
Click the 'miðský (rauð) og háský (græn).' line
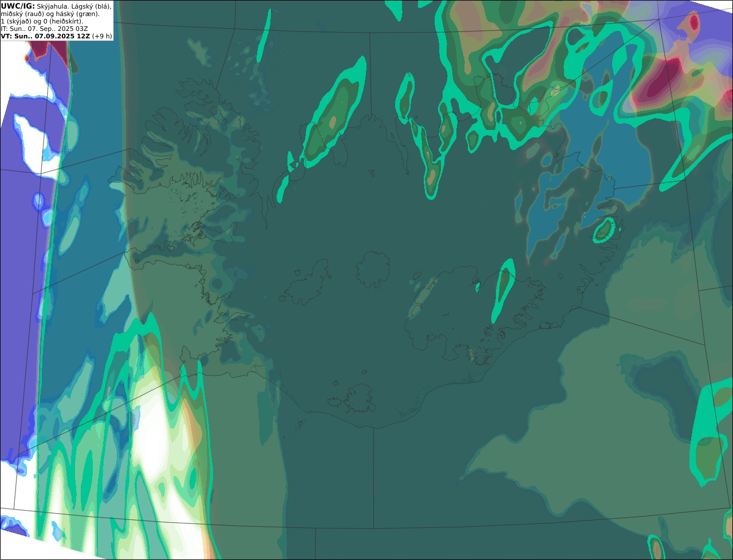point(50,14)
